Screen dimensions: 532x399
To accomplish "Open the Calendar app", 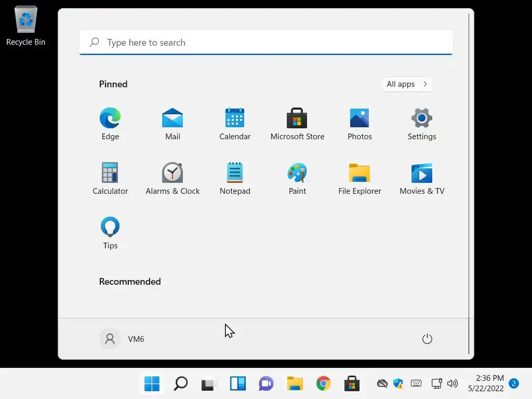I will coord(235,124).
